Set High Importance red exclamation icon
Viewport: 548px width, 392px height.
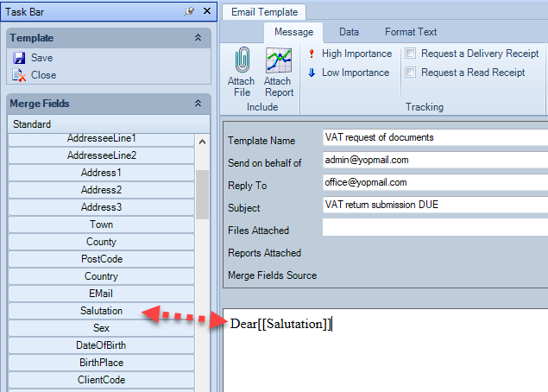[x=312, y=54]
